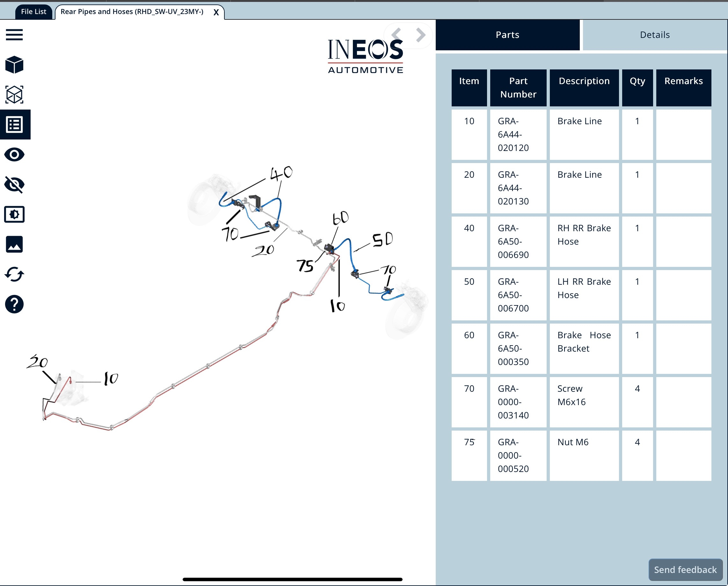Click the Send feedback button

[685, 570]
